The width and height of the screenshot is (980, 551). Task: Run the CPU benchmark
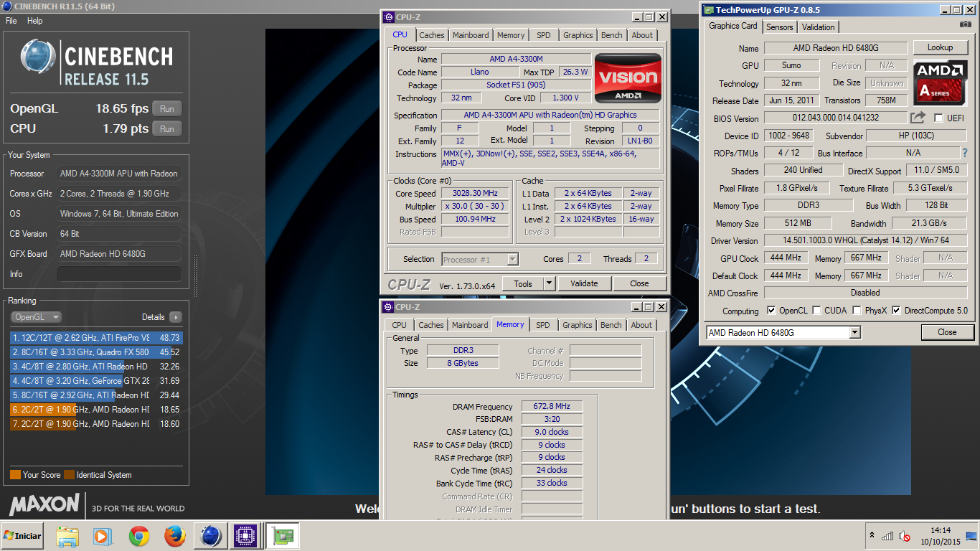click(167, 129)
